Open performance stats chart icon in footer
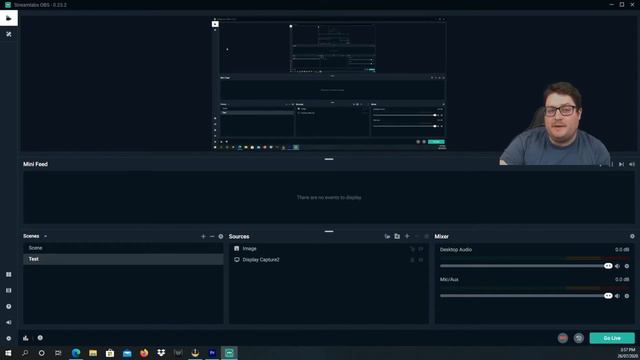640x360 pixels. point(26,338)
